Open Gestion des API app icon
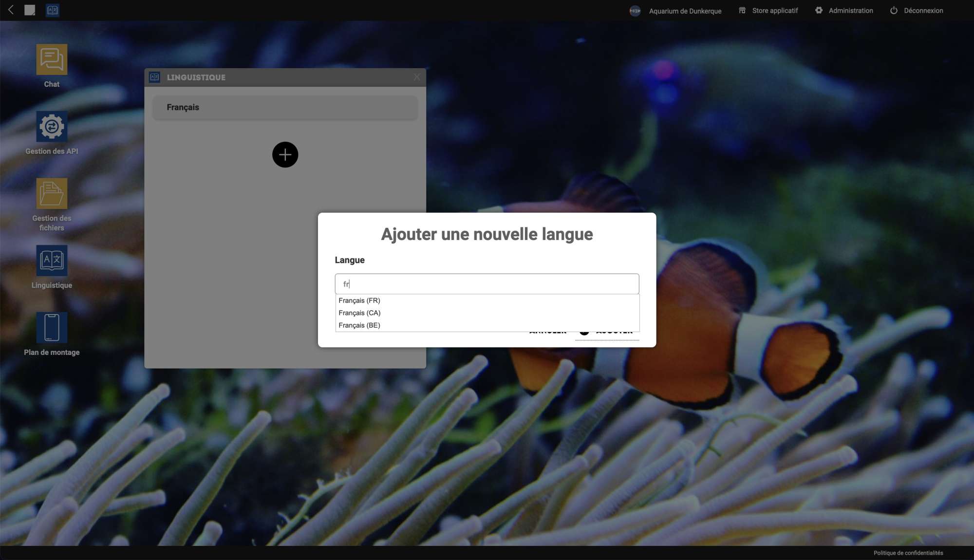This screenshot has width=974, height=560. coord(52,127)
